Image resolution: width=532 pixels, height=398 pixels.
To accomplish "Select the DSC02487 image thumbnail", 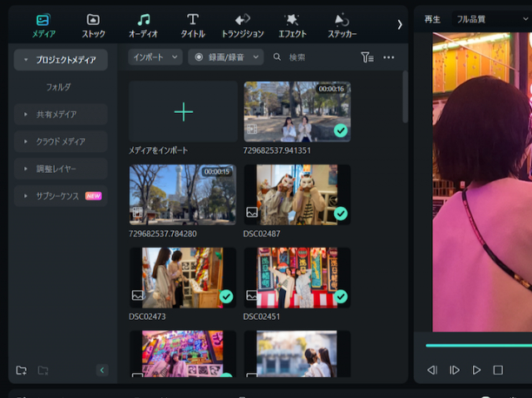I will tap(298, 195).
